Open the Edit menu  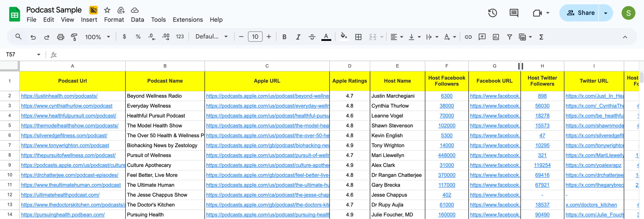pyautogui.click(x=49, y=20)
